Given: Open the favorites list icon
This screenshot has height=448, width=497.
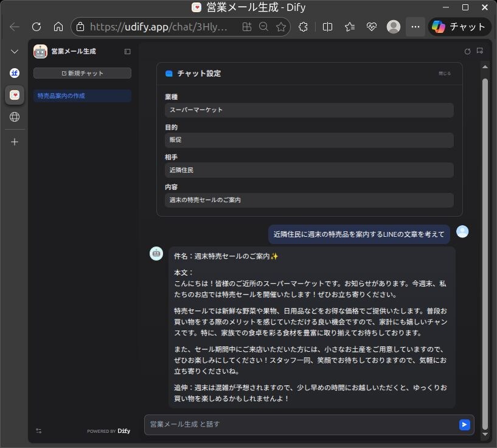Looking at the screenshot, I should point(350,27).
